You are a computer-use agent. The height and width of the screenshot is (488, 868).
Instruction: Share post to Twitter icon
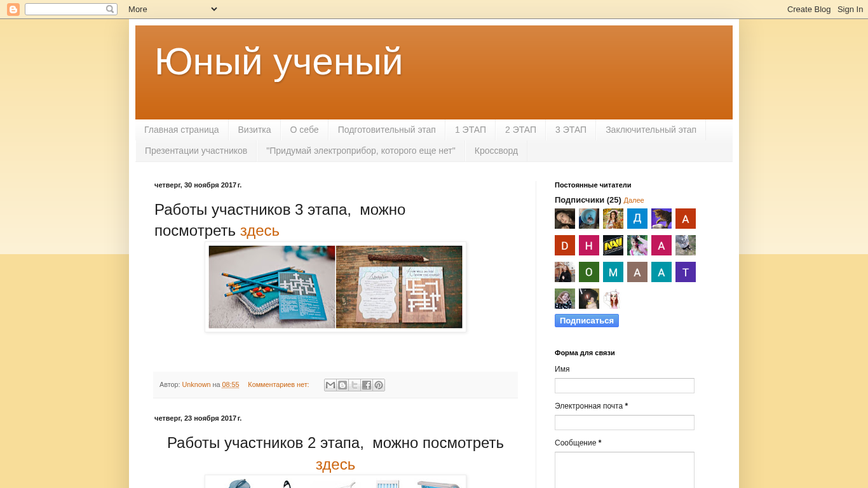pos(355,385)
